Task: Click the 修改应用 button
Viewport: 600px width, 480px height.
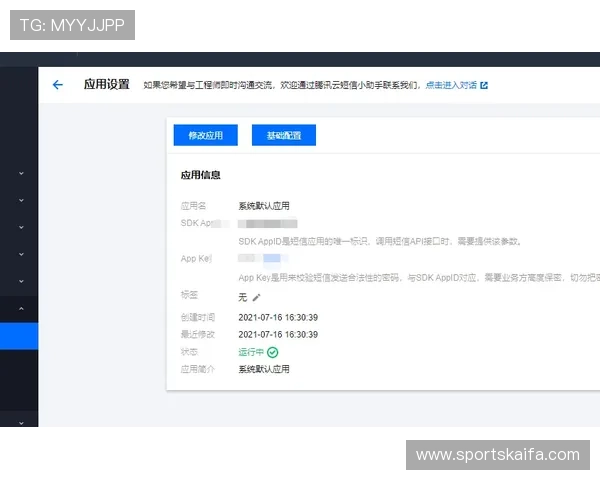Action: [x=205, y=135]
